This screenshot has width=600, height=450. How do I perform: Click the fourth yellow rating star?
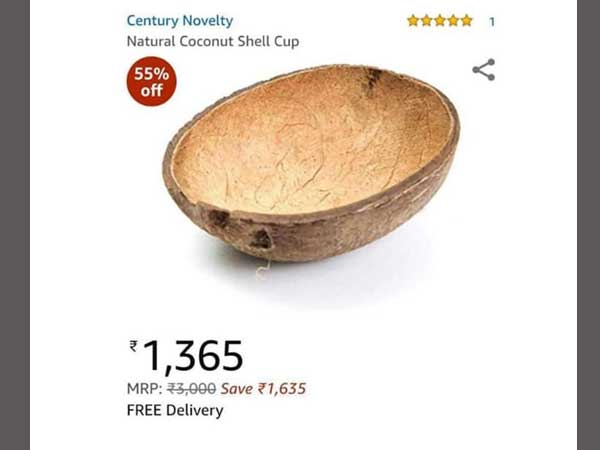(x=453, y=21)
